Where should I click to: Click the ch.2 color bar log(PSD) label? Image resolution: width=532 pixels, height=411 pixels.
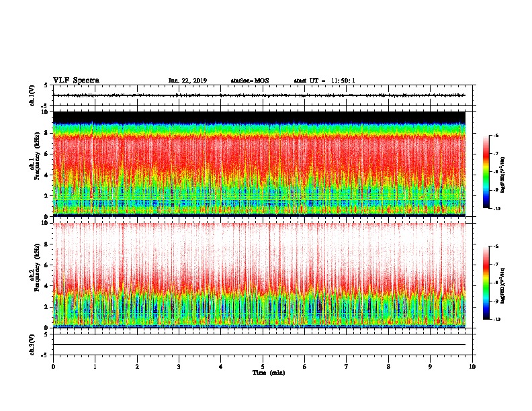point(503,286)
